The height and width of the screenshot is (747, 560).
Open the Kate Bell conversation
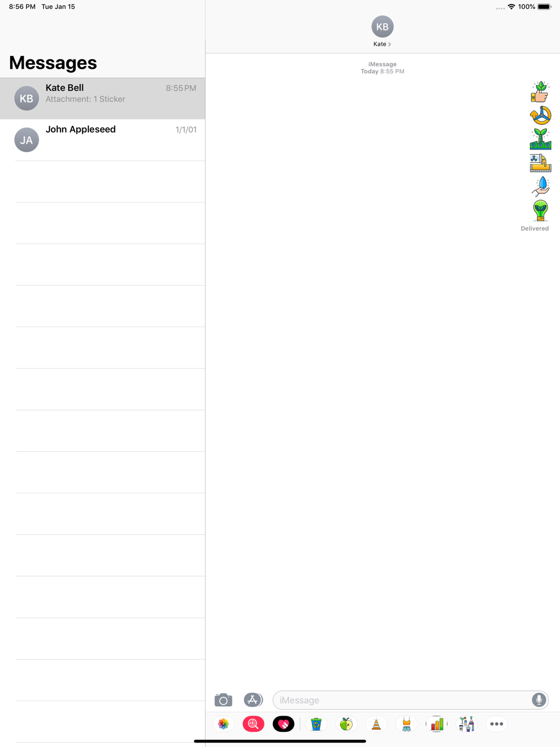[x=102, y=99]
